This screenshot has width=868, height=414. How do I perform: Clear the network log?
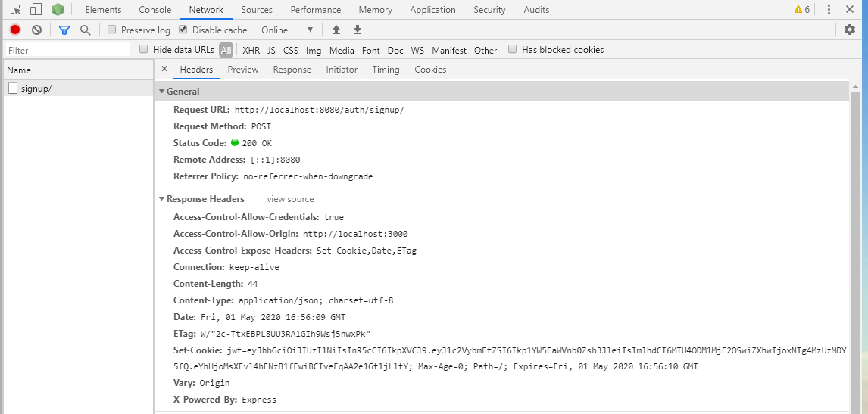click(36, 30)
